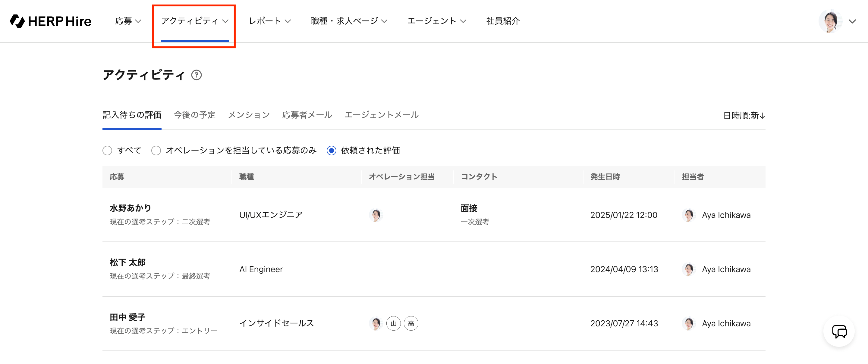Expand the 応募 navigation dropdown

click(x=128, y=21)
